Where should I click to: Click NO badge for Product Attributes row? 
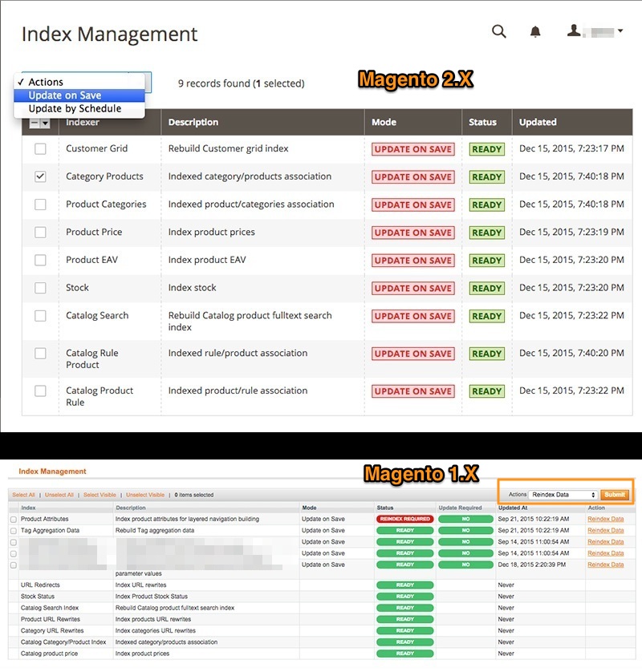pyautogui.click(x=465, y=519)
